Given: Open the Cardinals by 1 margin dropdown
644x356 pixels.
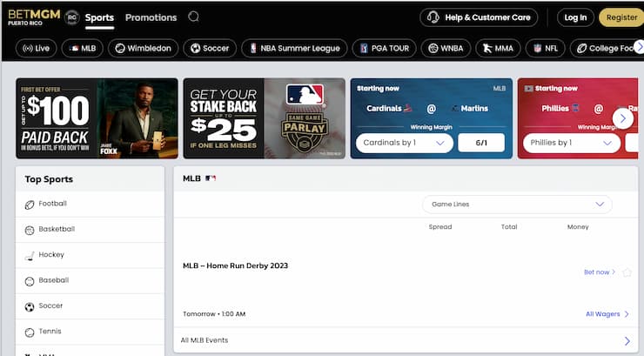Looking at the screenshot, I should (405, 143).
